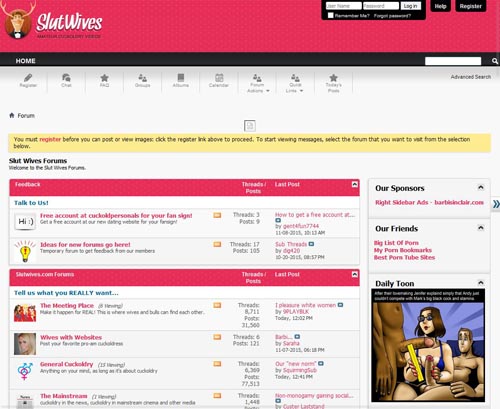Click the Log in button
The width and height of the screenshot is (500, 409).
coord(410,6)
